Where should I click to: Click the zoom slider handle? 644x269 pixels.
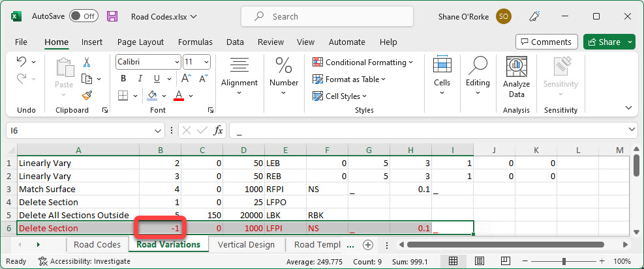(564, 261)
